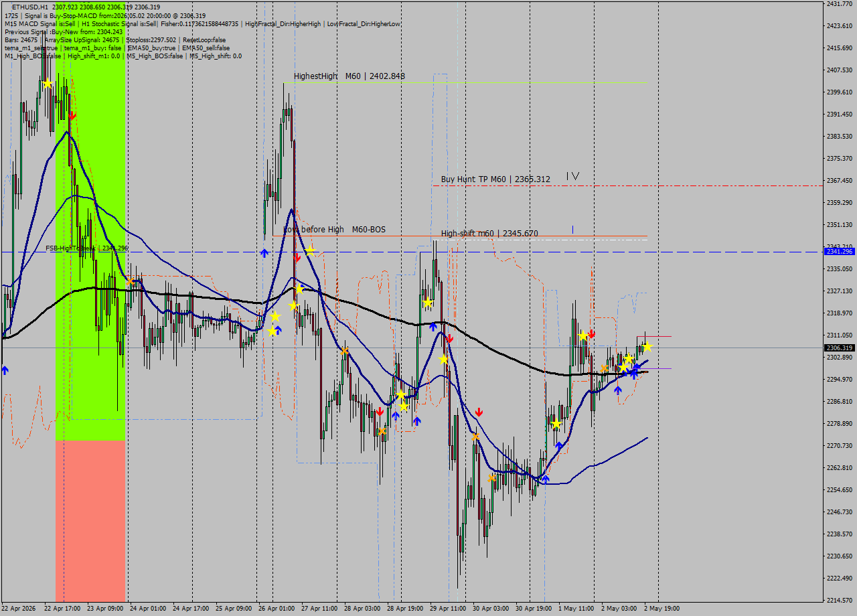Select the Buy Hunt TP M60 | 2365.312 label
This screenshot has height=616, width=857.
pos(495,179)
